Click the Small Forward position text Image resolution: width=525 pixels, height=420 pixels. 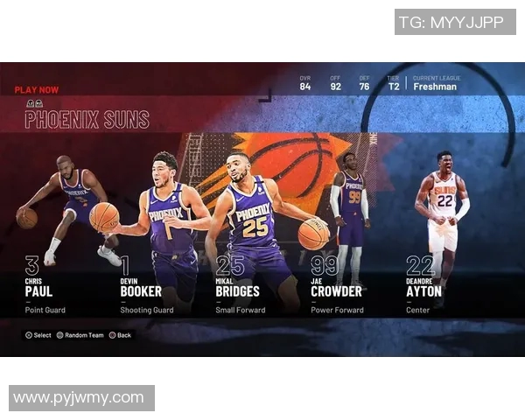pos(241,310)
